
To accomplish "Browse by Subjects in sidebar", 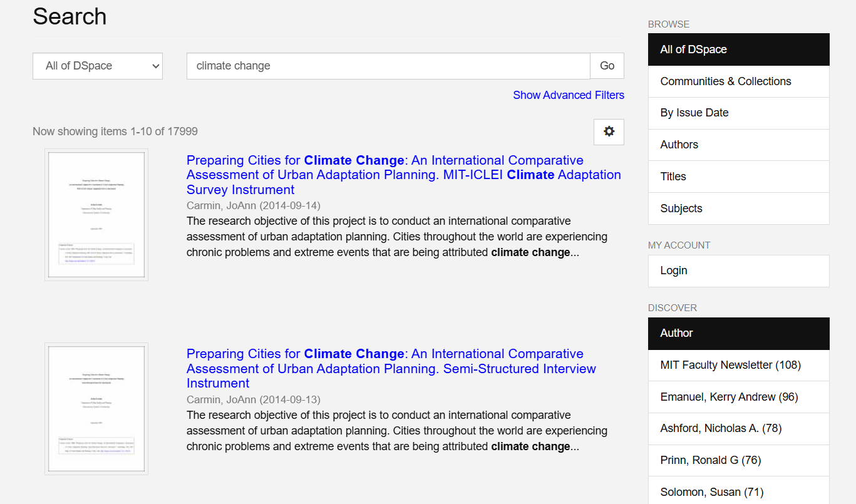I will (738, 208).
